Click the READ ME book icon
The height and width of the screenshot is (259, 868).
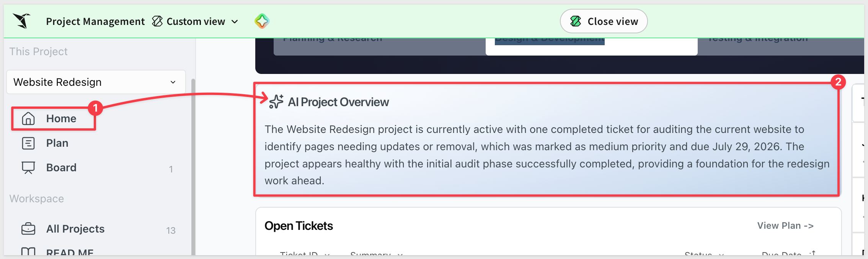[28, 252]
